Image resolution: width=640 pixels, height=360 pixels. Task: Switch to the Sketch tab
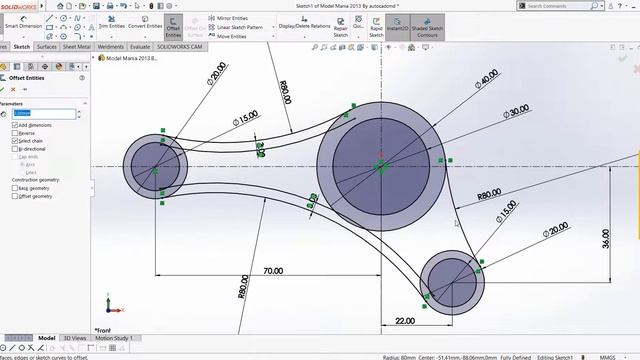tap(22, 47)
